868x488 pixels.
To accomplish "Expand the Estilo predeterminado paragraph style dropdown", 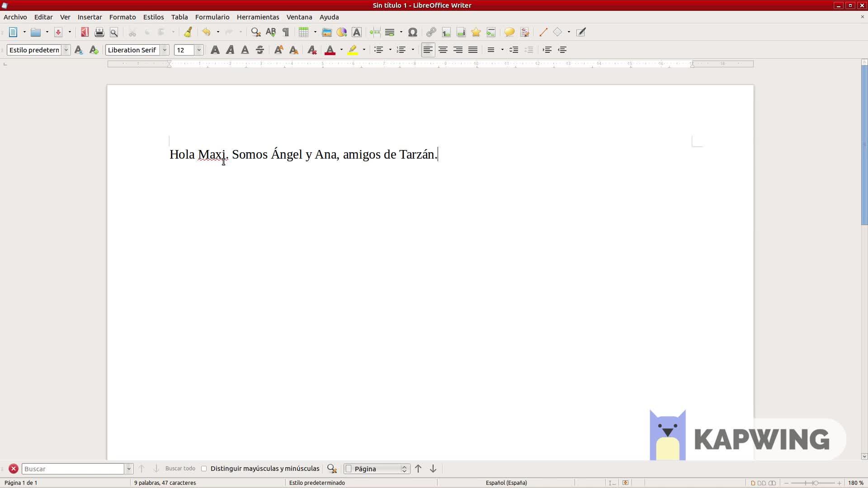I will (66, 50).
